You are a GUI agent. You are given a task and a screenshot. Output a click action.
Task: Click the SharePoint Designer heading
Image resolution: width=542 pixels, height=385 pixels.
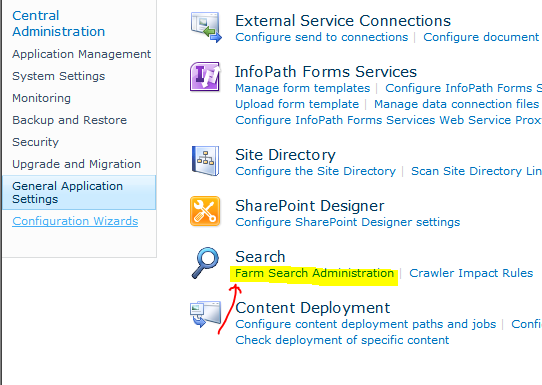[309, 206]
